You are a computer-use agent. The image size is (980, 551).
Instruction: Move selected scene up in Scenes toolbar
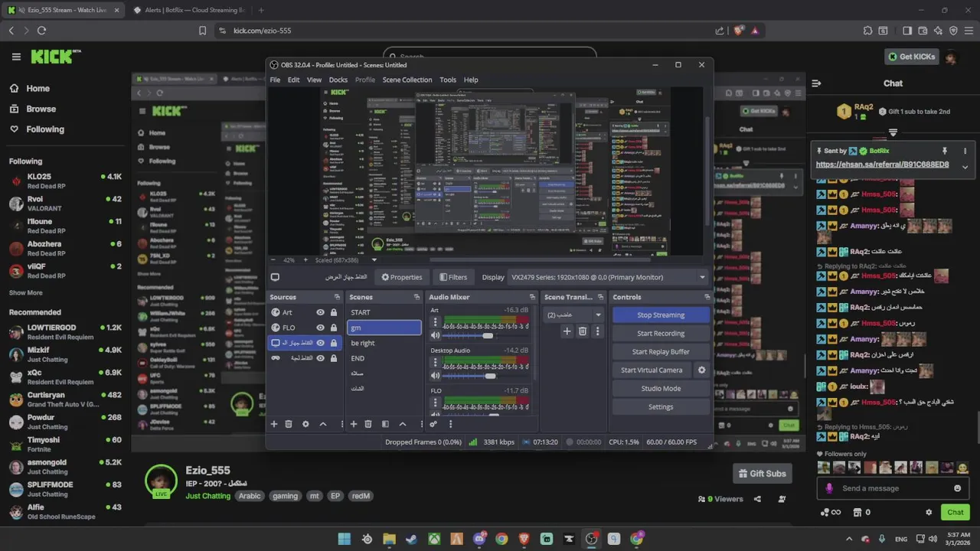tap(403, 424)
